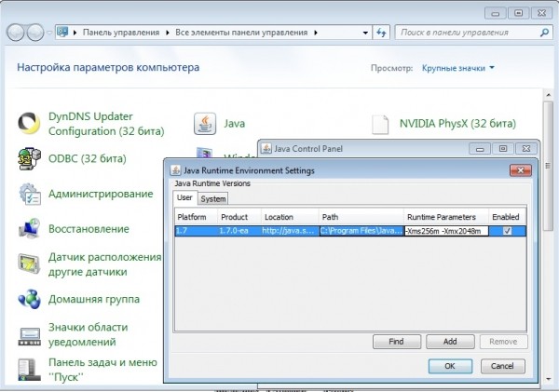The image size is (559, 392).
Task: Switch to the User tab
Action: coord(184,197)
